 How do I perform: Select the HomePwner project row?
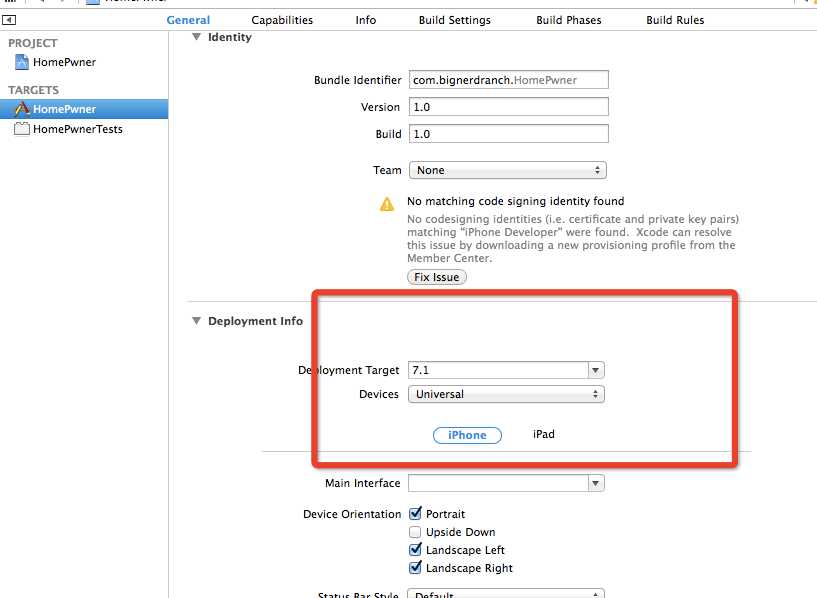84,62
